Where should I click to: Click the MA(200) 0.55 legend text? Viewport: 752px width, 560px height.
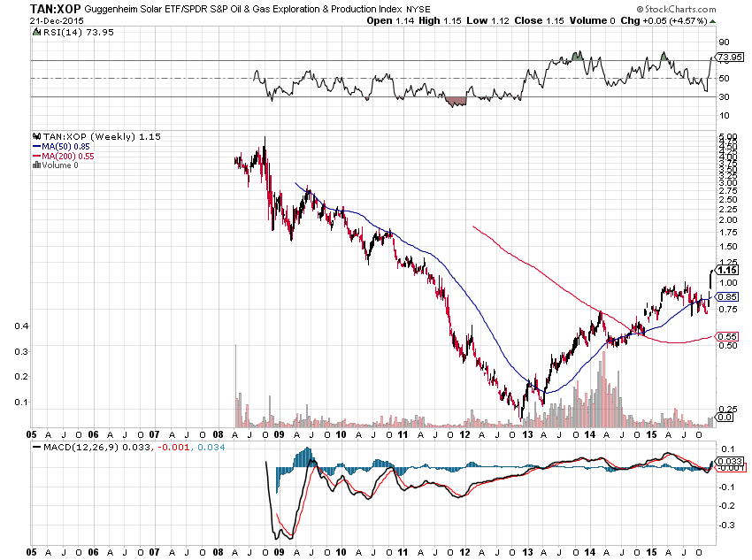68,157
